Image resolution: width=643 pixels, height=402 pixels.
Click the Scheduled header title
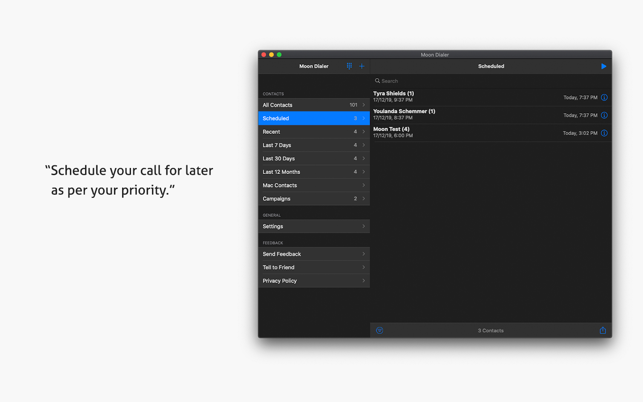(491, 66)
